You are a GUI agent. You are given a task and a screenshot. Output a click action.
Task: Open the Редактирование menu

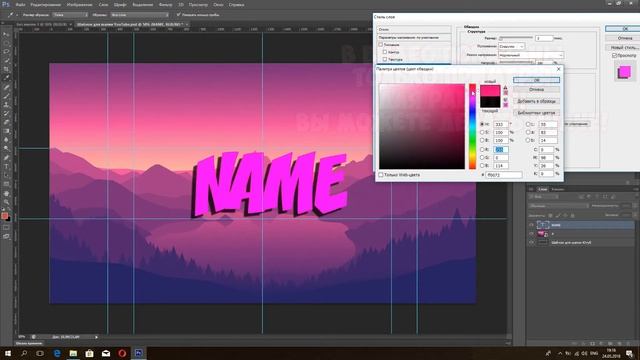46,4
